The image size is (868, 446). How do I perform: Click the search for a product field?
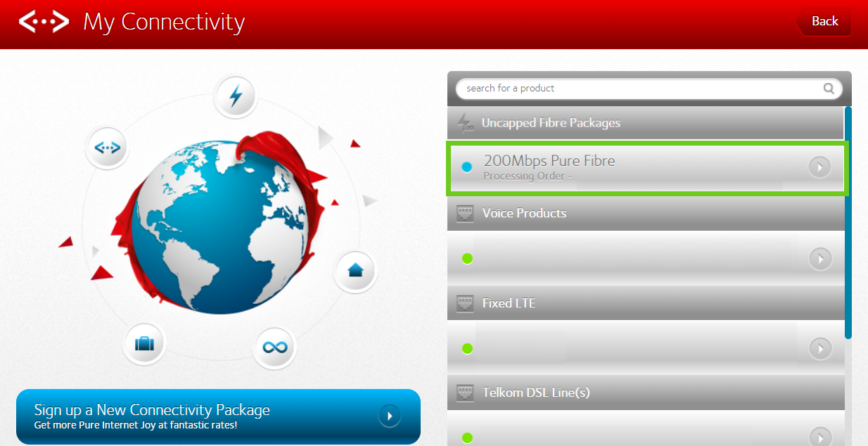637,89
